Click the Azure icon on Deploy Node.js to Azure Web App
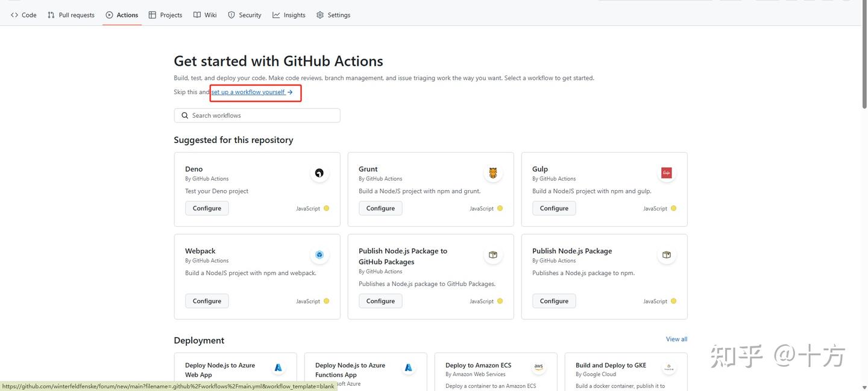868x391 pixels. tap(278, 367)
